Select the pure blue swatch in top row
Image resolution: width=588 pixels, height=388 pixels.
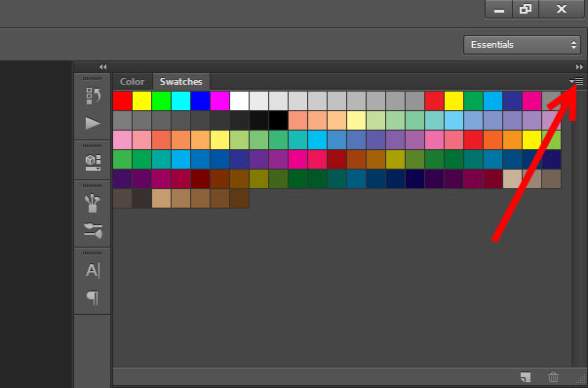click(200, 100)
